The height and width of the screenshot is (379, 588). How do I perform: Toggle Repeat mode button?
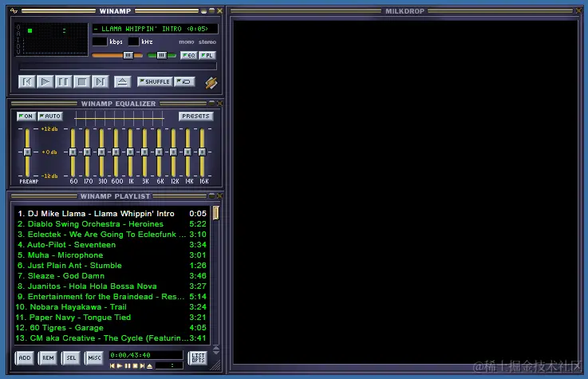tap(184, 81)
